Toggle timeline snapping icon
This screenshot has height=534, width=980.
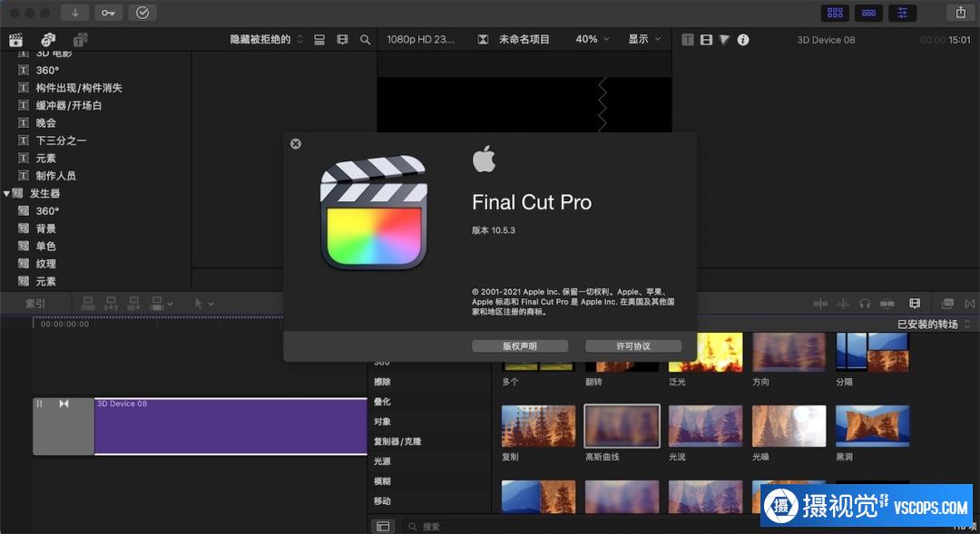tap(887, 304)
